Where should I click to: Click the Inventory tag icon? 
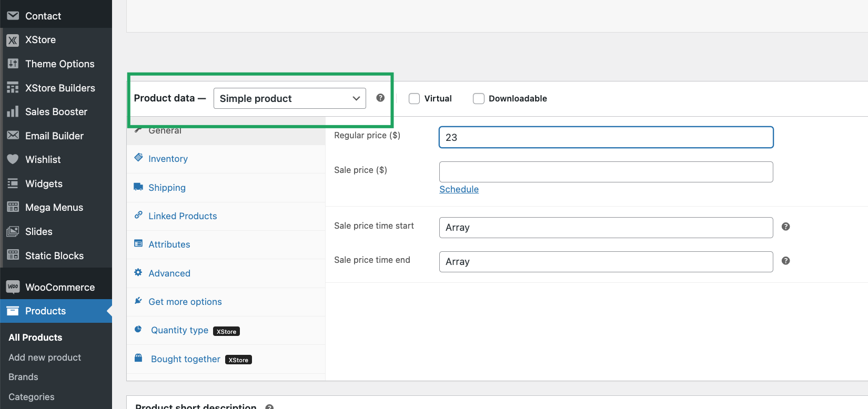click(138, 157)
